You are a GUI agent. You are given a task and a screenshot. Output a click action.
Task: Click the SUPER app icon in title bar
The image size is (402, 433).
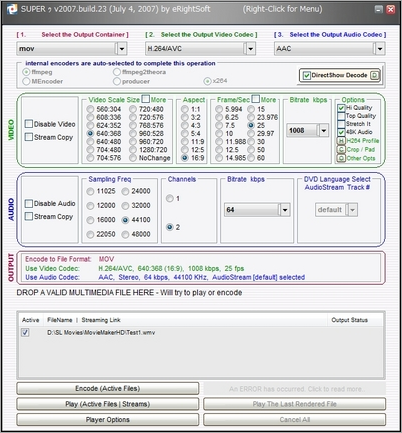(12, 9)
